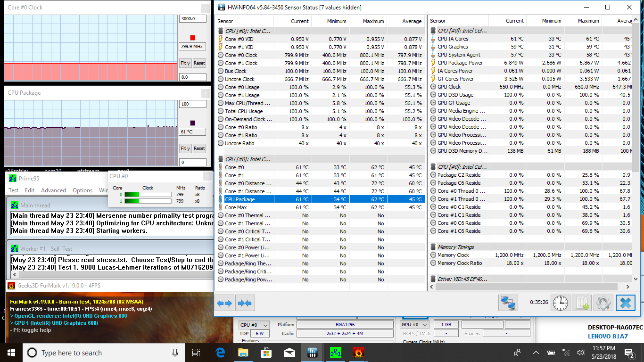
Task: Open the CPU #0 dropdown in summary window
Action: pyautogui.click(x=254, y=325)
